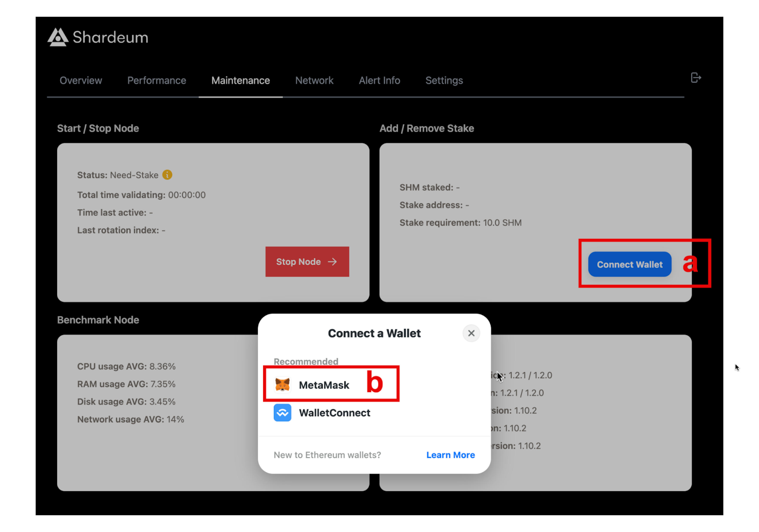Click the MetaMask fox icon
759x532 pixels.
pos(283,385)
